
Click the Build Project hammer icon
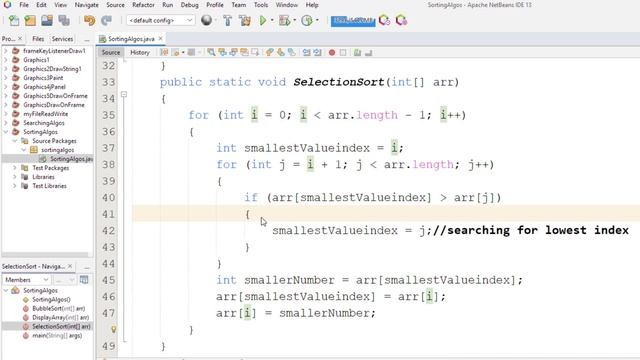click(x=227, y=20)
